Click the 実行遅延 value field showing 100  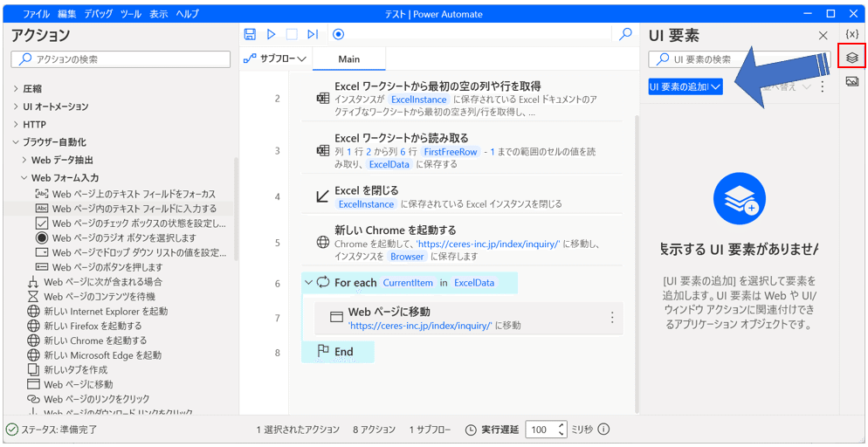(542, 430)
